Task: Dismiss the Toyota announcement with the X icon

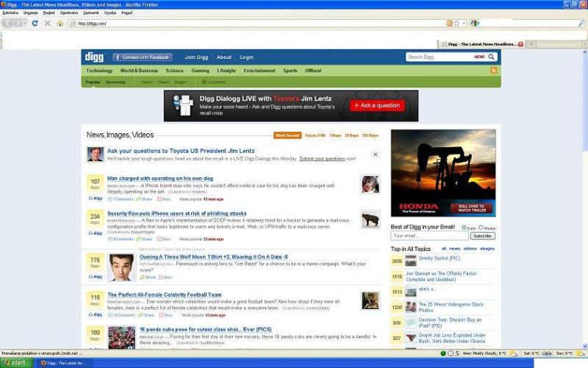Action: tap(375, 155)
